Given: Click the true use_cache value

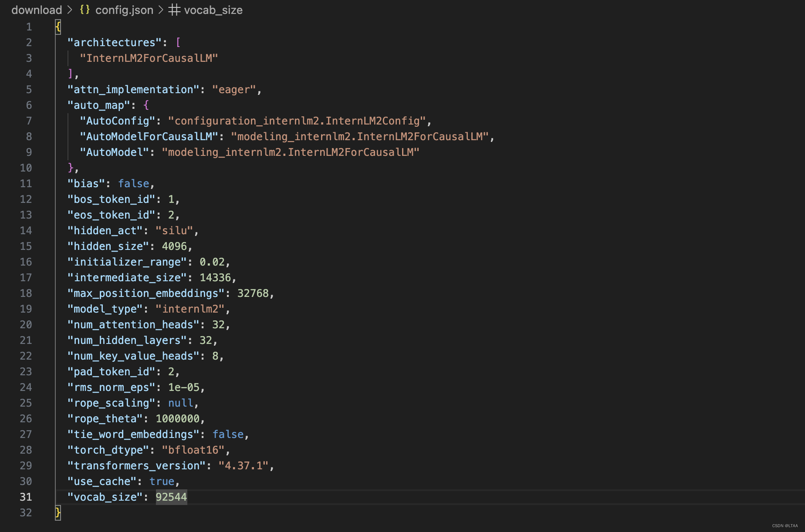Looking at the screenshot, I should (162, 481).
